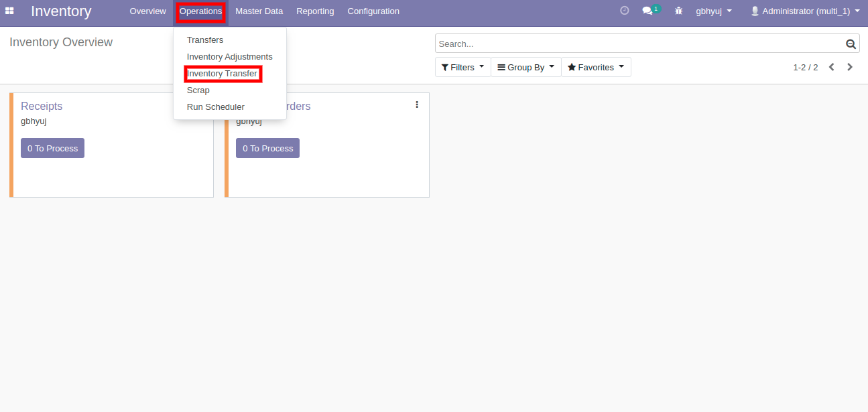Open the apps grid home menu icon
The width and height of the screenshot is (868, 412).
point(9,11)
